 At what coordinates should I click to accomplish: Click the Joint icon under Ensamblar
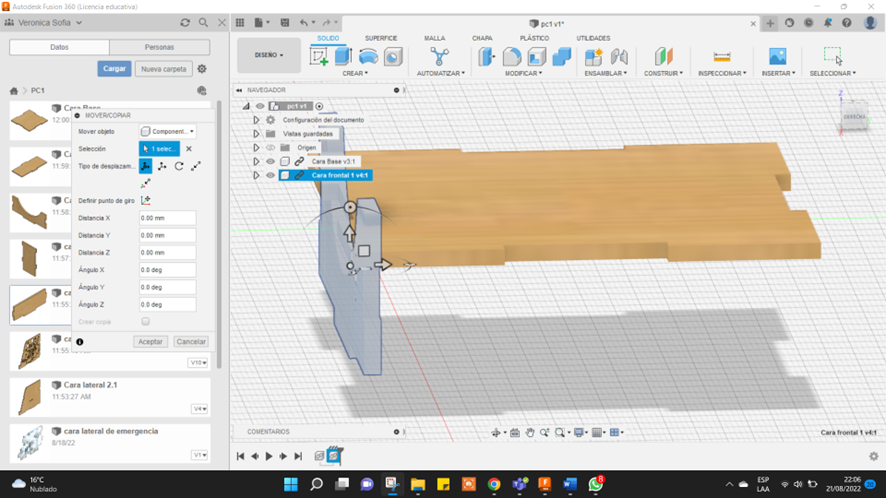click(x=619, y=57)
